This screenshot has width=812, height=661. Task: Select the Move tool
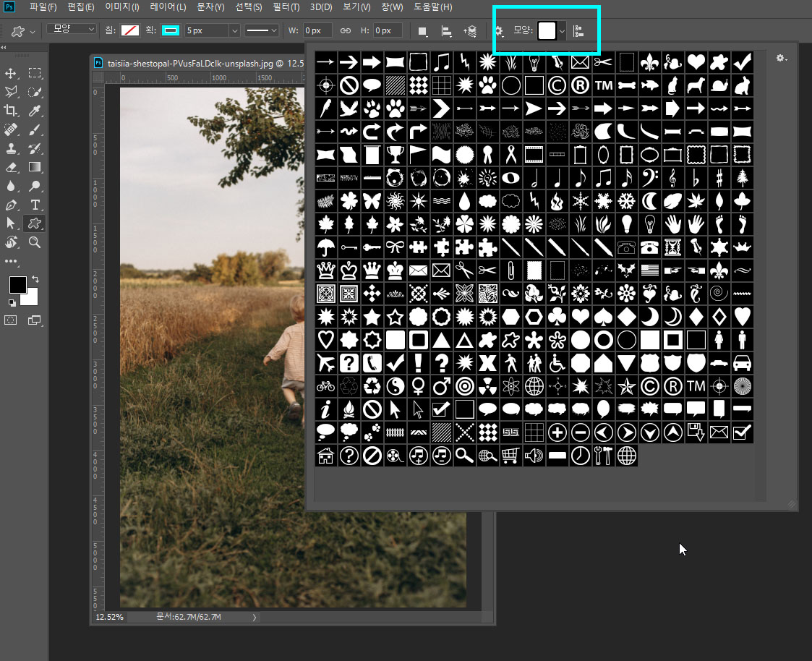(11, 73)
